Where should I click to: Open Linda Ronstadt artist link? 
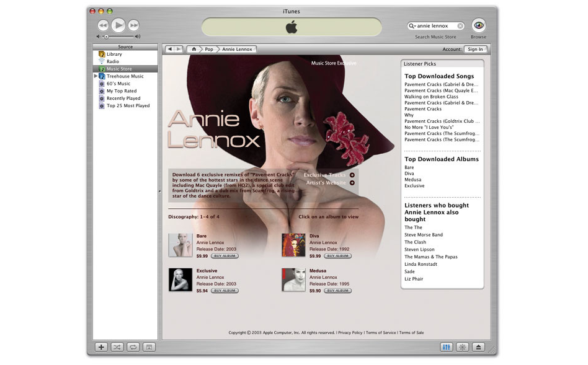[x=421, y=264]
